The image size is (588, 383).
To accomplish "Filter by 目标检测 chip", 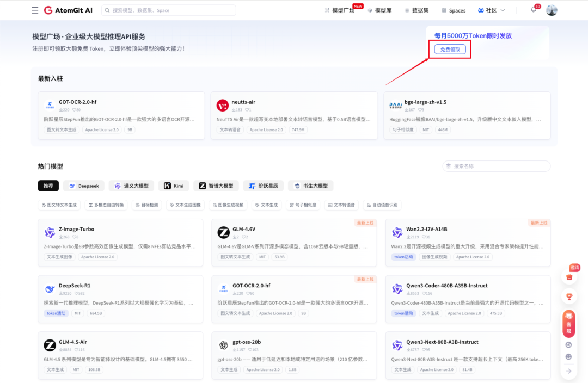I will pos(147,205).
